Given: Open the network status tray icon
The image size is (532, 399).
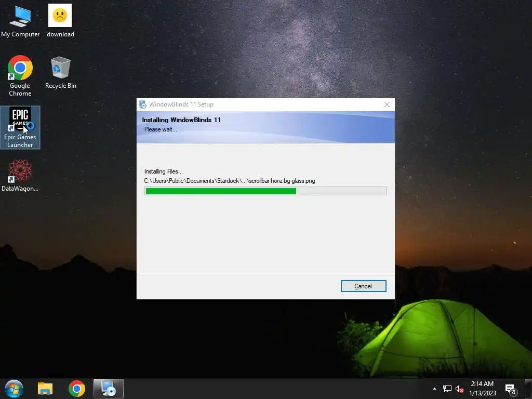Looking at the screenshot, I should pyautogui.click(x=447, y=389).
